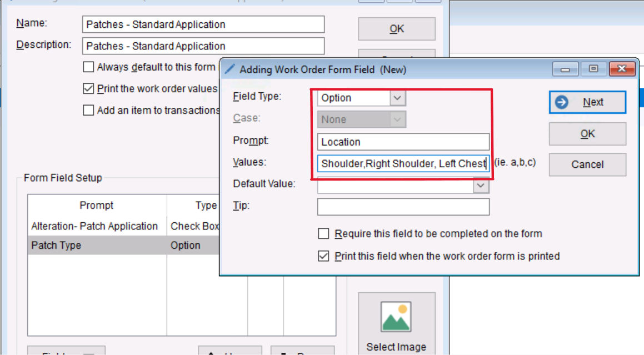Viewport: 644px width, 355px height.
Task: Uncheck Print the work order values checkbox
Action: coord(88,89)
